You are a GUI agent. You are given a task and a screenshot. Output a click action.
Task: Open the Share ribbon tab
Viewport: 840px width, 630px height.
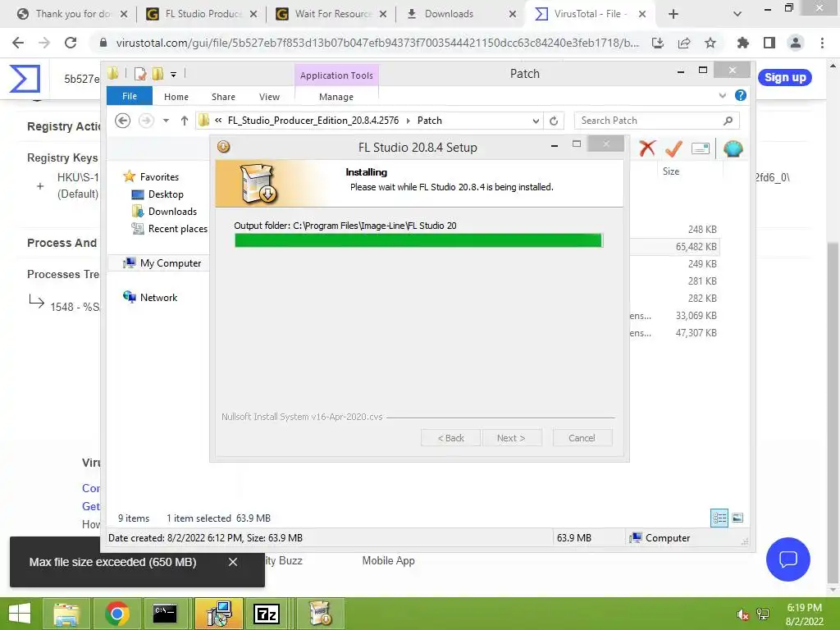tap(223, 97)
